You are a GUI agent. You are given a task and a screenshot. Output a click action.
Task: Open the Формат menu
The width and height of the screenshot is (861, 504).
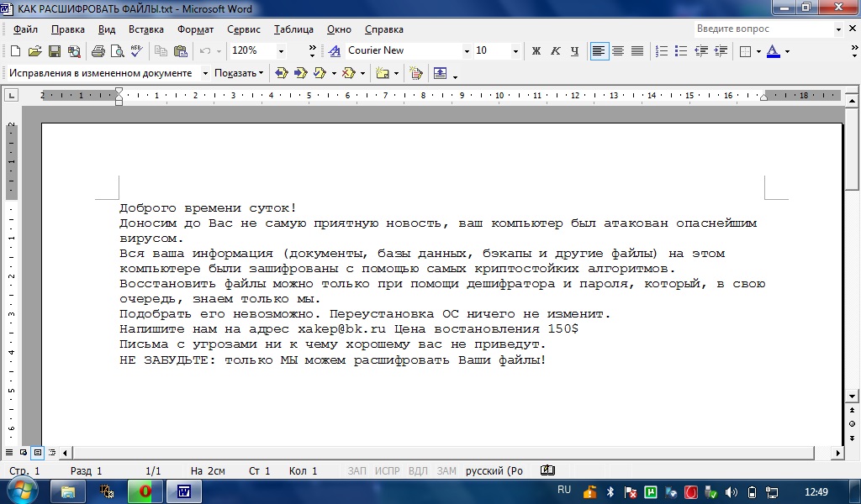pos(195,29)
